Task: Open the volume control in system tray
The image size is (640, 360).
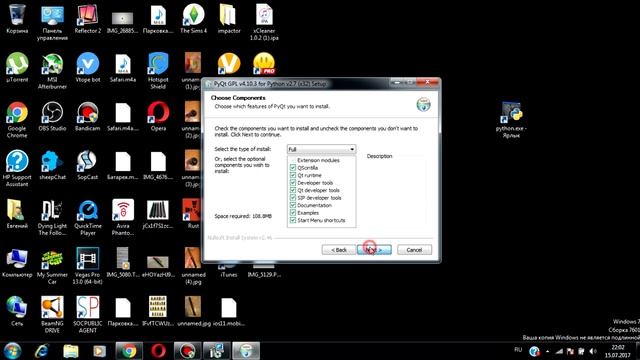Action: (593, 351)
